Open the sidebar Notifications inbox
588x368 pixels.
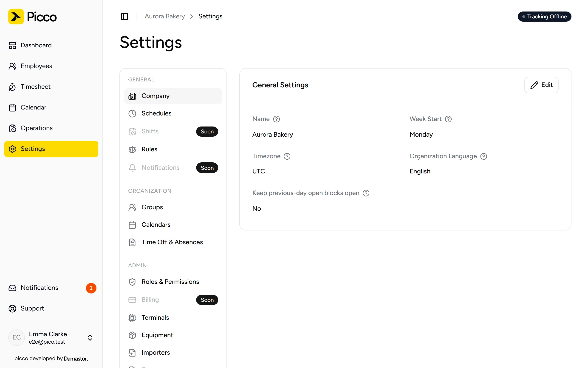tap(51, 288)
